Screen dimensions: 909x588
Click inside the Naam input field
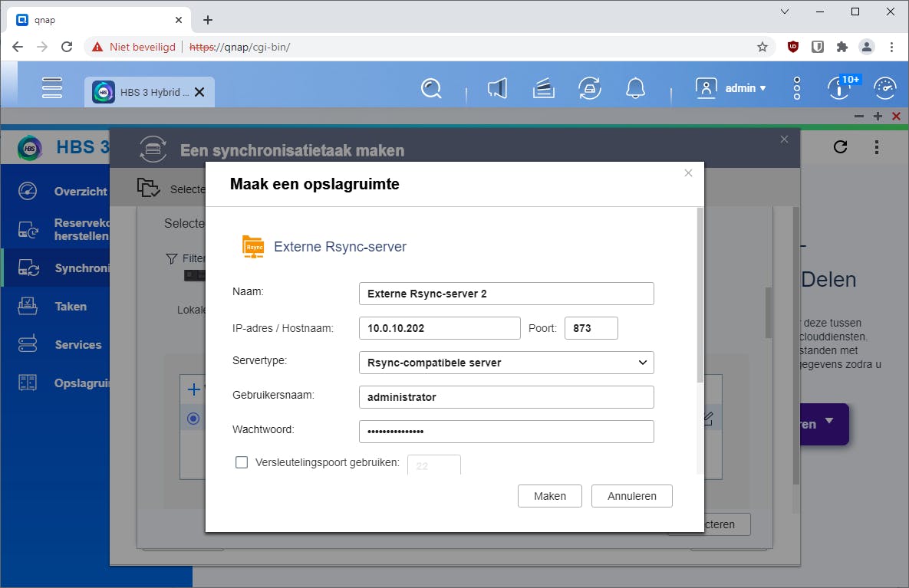[506, 294]
